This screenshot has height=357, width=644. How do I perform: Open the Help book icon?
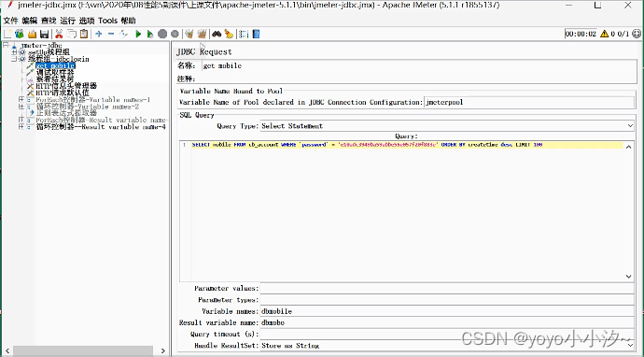(x=257, y=35)
